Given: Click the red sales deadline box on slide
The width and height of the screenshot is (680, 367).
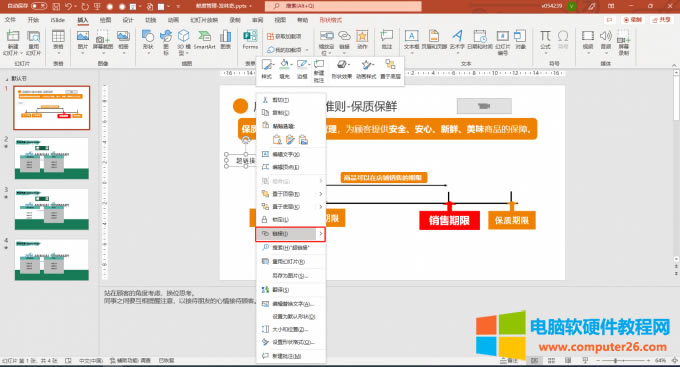Looking at the screenshot, I should [449, 220].
